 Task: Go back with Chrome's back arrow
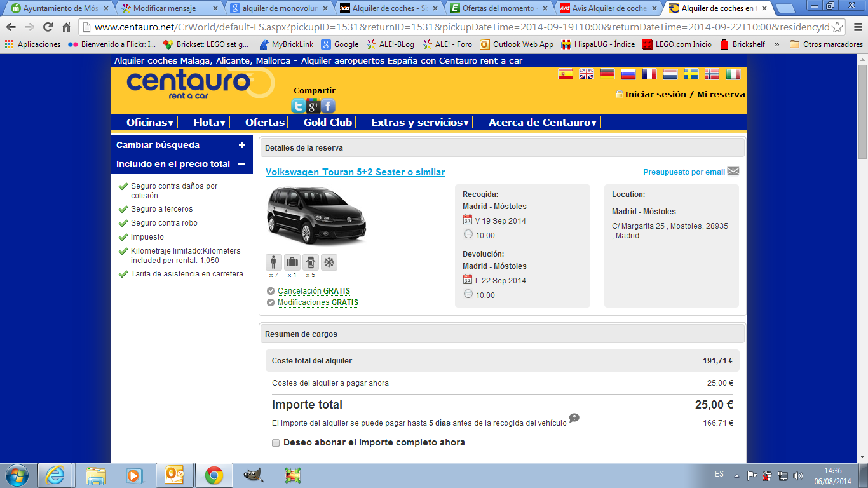(11, 27)
